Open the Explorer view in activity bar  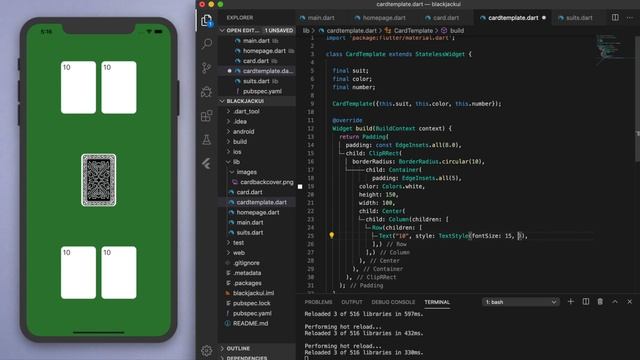coord(207,20)
